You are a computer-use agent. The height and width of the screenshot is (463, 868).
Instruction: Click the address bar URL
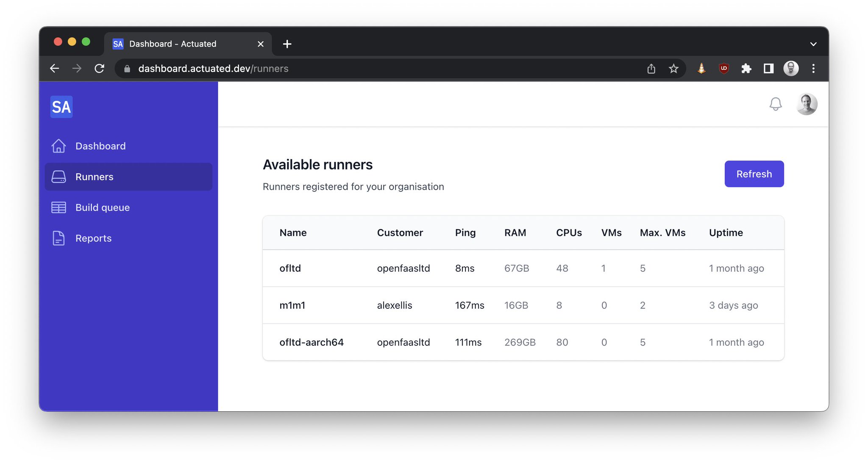coord(213,69)
